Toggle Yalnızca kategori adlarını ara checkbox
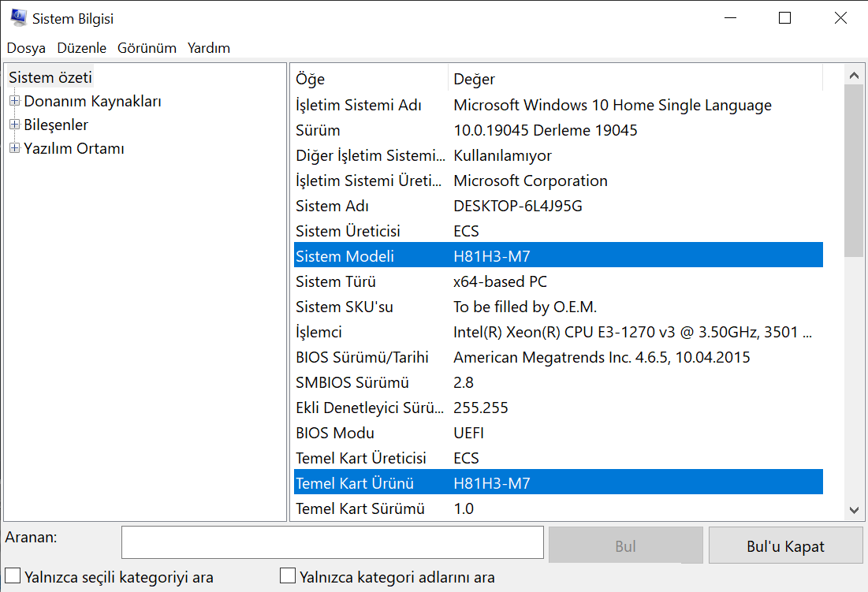This screenshot has width=868, height=592. point(288,576)
